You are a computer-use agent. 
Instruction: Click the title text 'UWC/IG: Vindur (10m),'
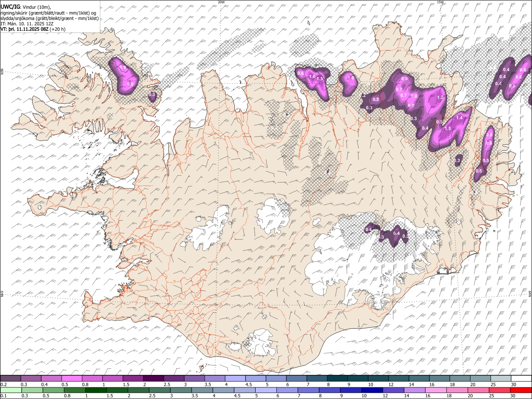coord(26,7)
